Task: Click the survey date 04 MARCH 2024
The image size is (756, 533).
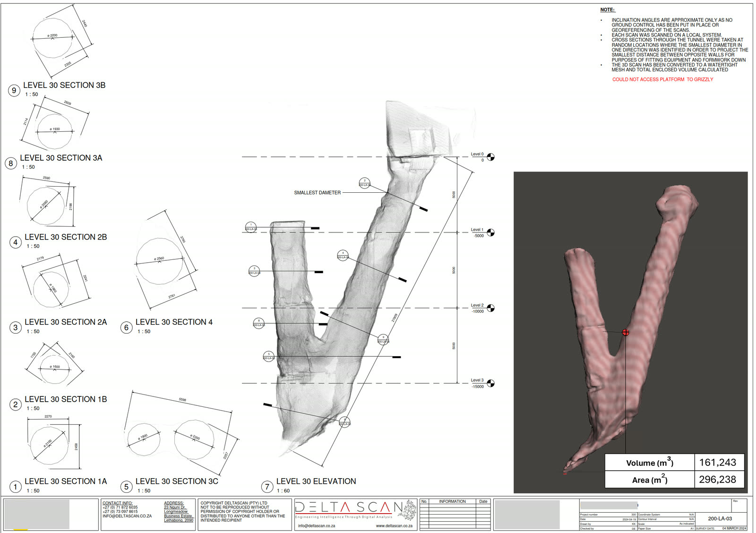Action: point(734,528)
